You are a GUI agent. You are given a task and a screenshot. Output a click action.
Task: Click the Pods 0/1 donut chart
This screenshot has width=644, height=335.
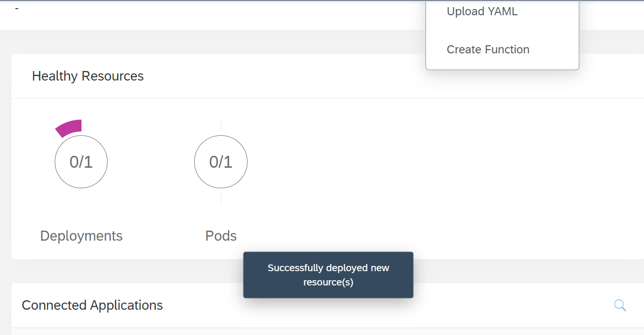coord(221,162)
